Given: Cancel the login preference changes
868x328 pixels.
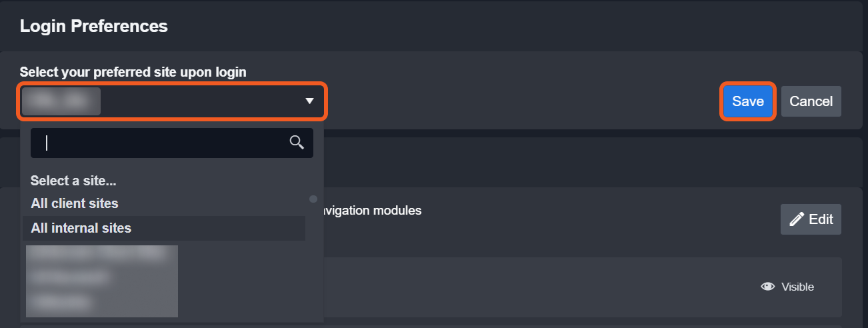Looking at the screenshot, I should point(811,101).
